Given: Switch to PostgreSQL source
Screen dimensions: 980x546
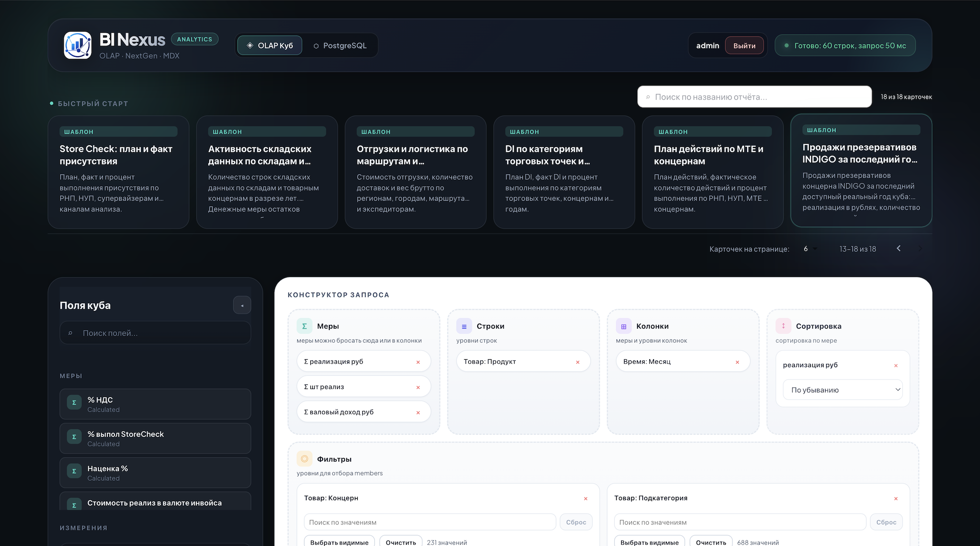Looking at the screenshot, I should pos(340,45).
